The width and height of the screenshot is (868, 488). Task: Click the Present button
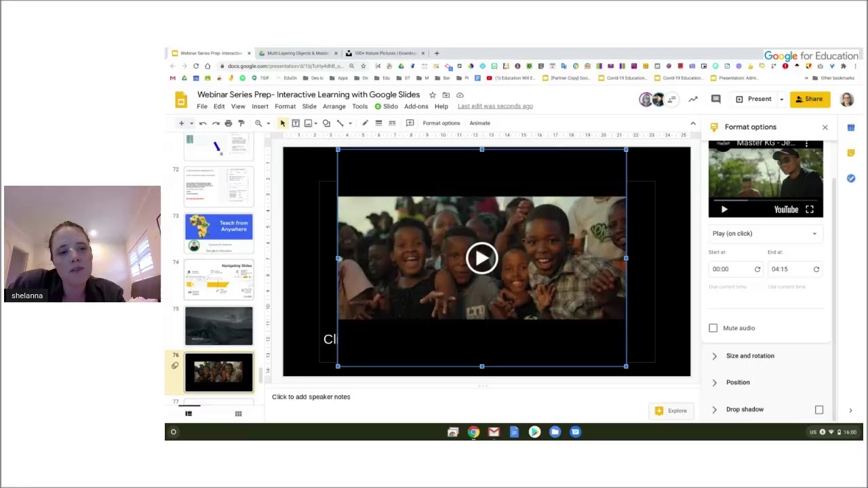pyautogui.click(x=753, y=99)
